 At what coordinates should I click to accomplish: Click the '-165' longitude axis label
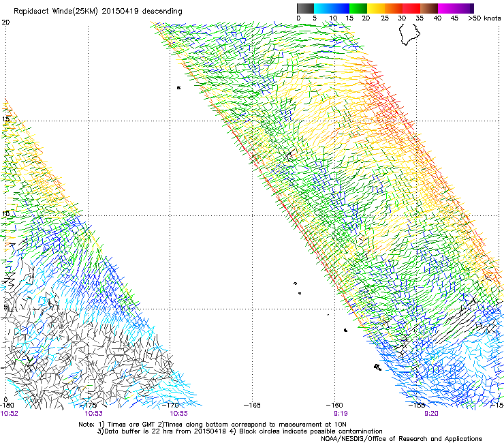tap(252, 405)
